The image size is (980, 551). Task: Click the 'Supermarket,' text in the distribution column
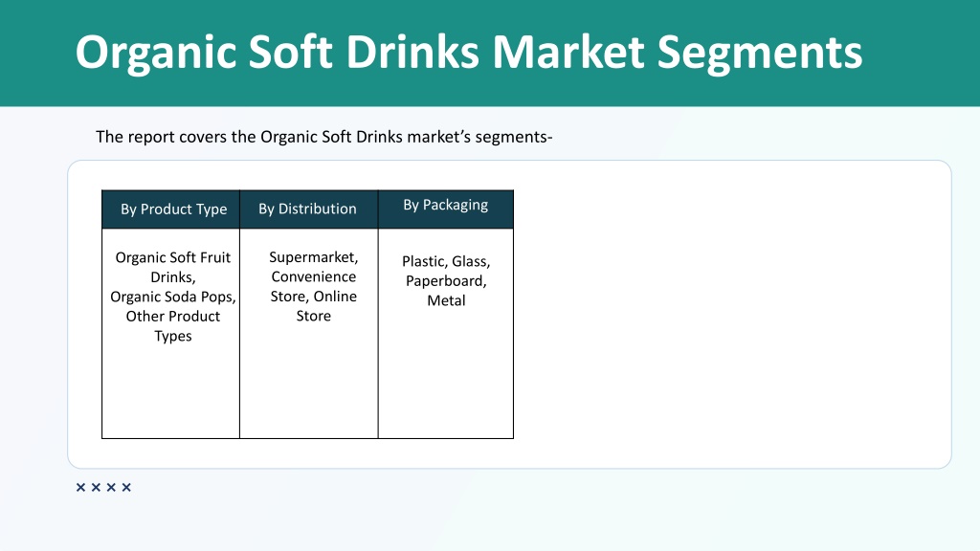coord(314,257)
